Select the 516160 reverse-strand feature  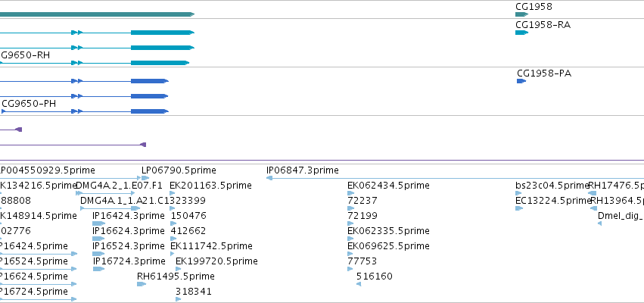point(359,284)
